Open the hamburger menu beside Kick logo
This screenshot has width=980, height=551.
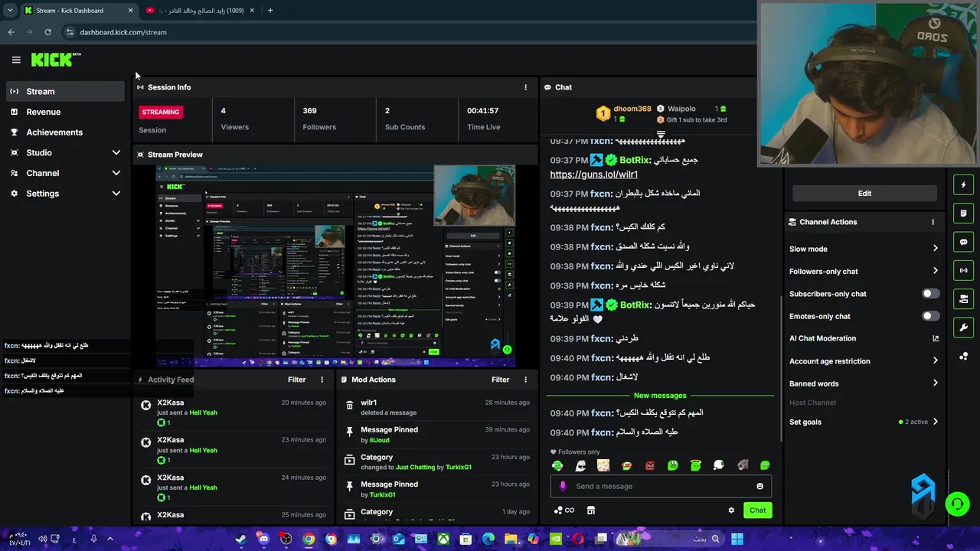[16, 60]
